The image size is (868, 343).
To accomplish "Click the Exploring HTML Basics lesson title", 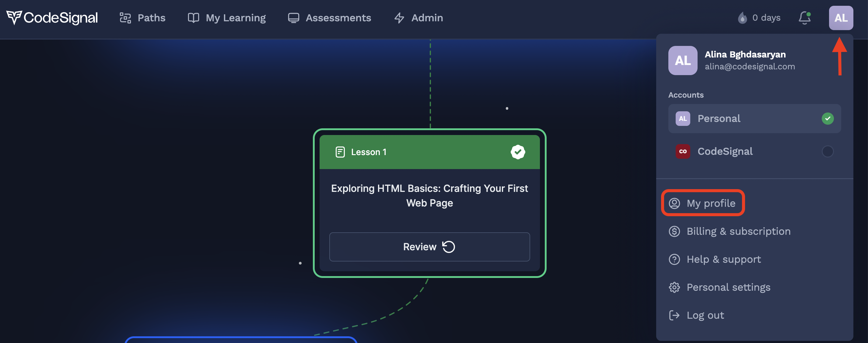I will tap(429, 195).
